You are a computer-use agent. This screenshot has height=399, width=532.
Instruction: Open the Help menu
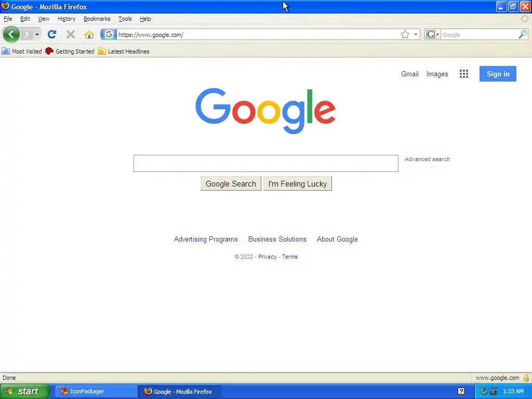tap(145, 19)
